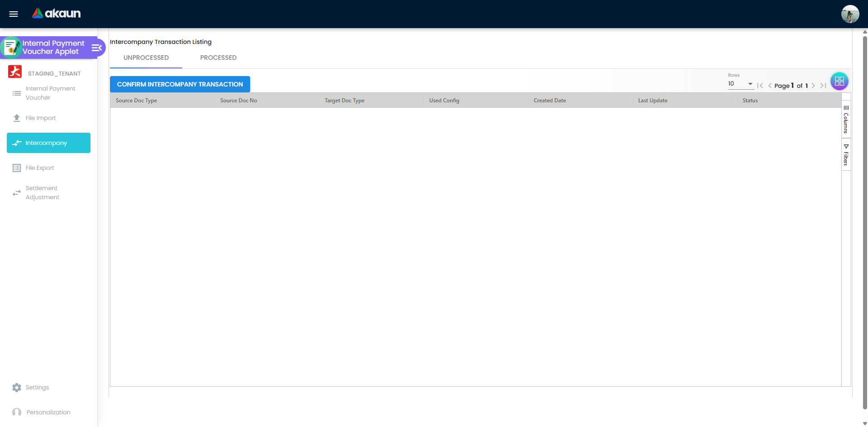Screen dimensions: 868x427
Task: Expand the Columns panel on the right
Action: [846, 119]
